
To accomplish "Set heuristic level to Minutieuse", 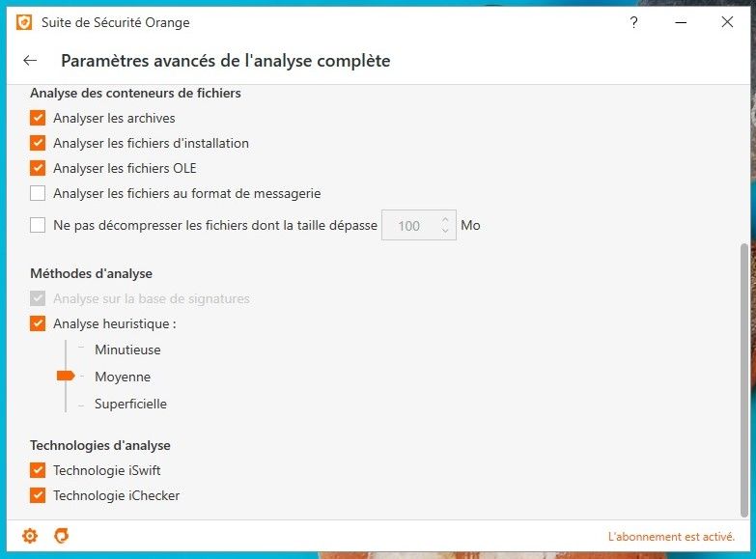I will (x=127, y=349).
